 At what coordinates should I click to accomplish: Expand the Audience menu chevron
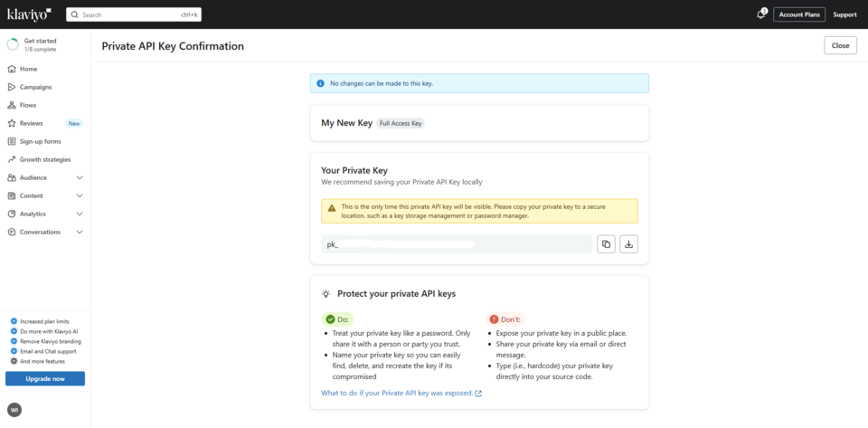click(80, 177)
